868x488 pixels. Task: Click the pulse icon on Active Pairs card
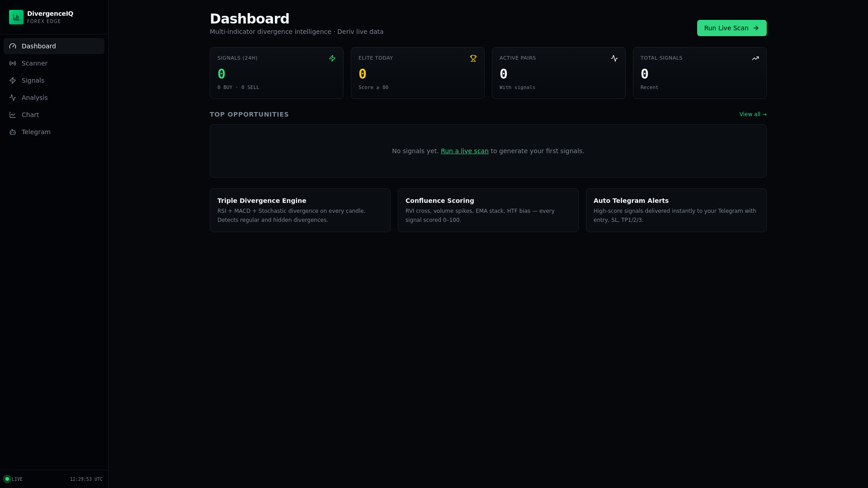coord(614,58)
